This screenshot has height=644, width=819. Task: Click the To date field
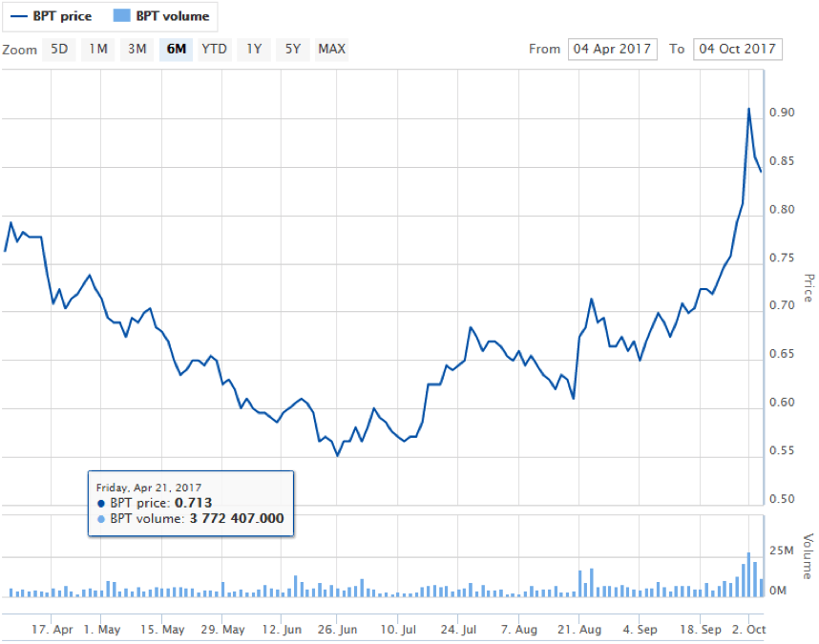click(x=738, y=49)
